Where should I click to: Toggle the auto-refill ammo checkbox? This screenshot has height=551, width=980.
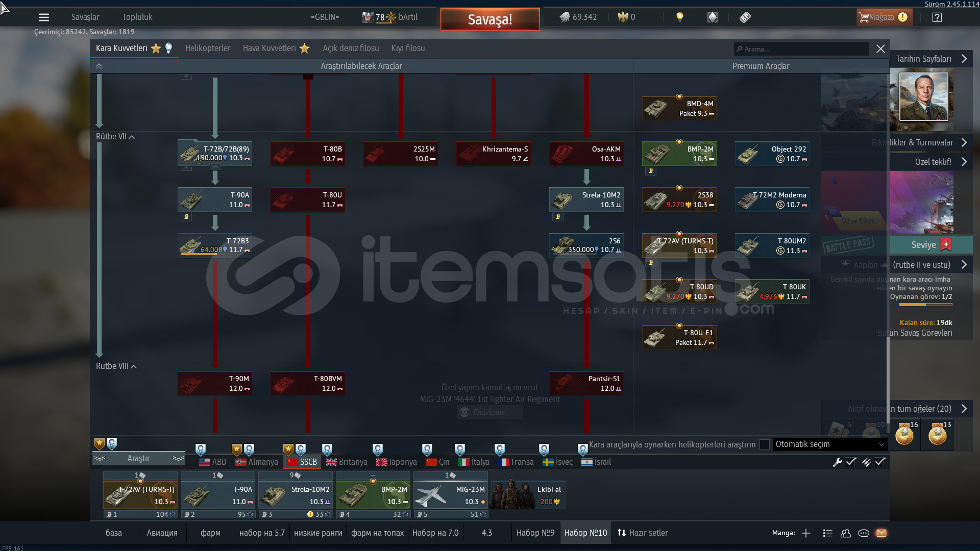click(879, 462)
